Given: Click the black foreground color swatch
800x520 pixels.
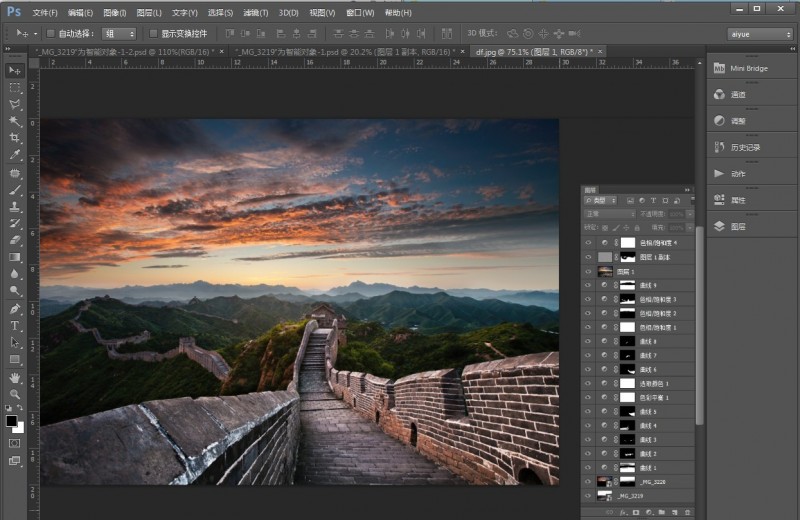Looking at the screenshot, I should (x=11, y=421).
